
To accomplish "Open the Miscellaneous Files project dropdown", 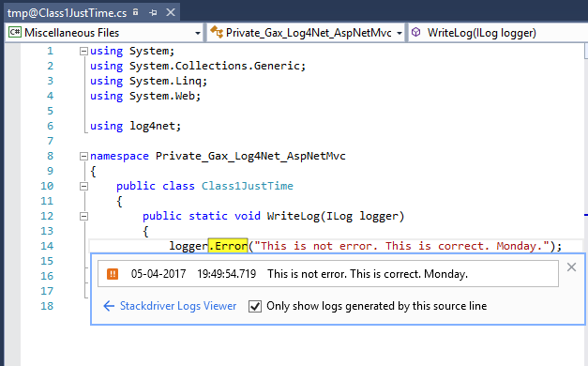I will tap(198, 33).
